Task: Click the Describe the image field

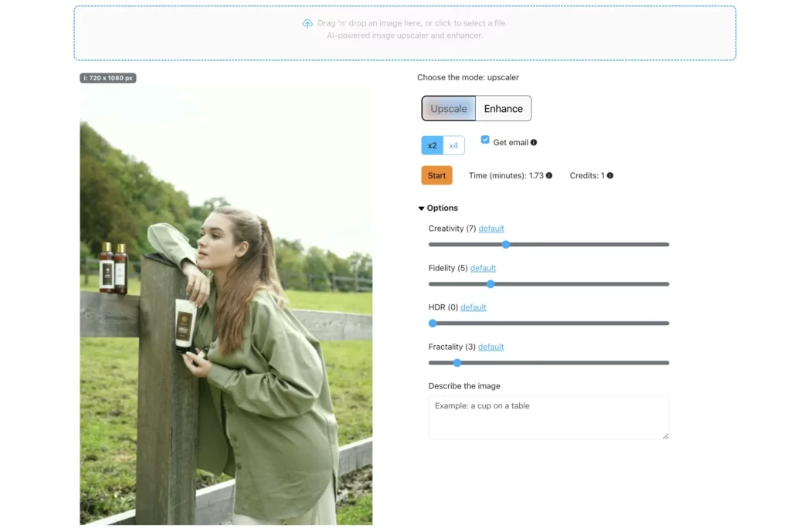Action: pos(548,417)
